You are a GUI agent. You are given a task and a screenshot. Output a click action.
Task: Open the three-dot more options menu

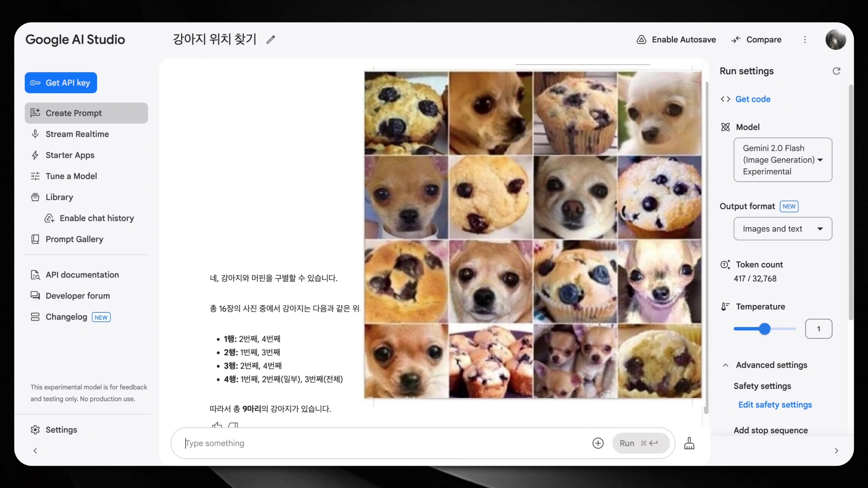coord(805,40)
